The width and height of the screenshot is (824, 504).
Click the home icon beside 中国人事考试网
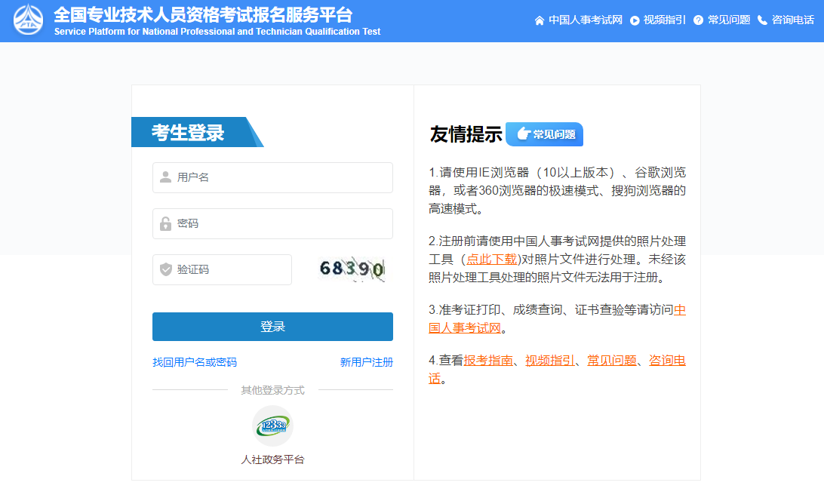point(540,20)
